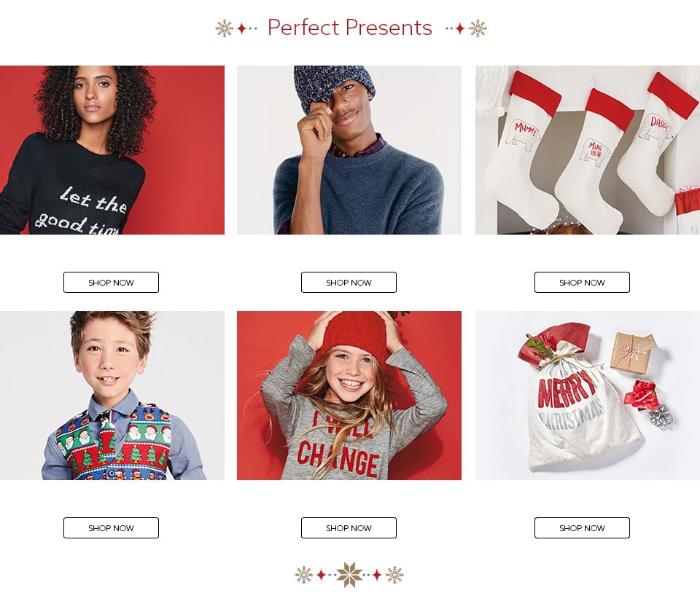Click Shop Now under the Christmas stockings

[582, 283]
